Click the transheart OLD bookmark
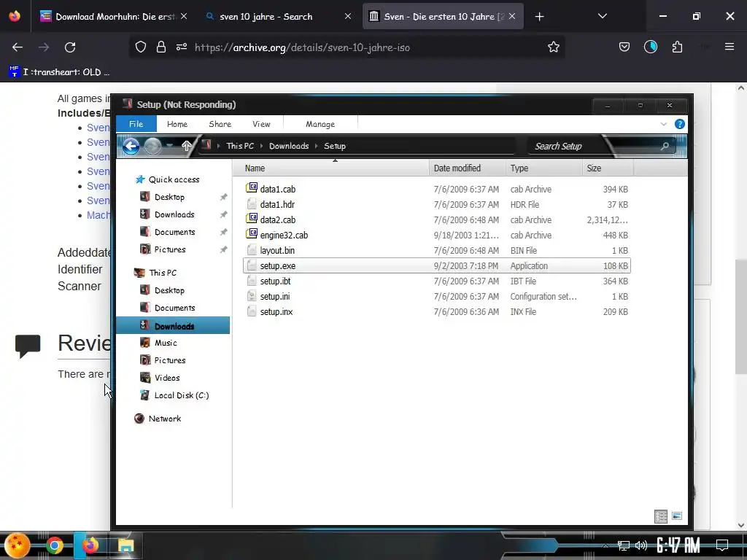This screenshot has width=747, height=560. coord(59,72)
